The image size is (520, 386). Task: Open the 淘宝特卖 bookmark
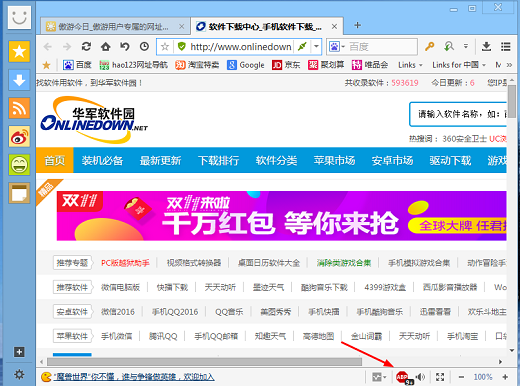click(x=197, y=65)
